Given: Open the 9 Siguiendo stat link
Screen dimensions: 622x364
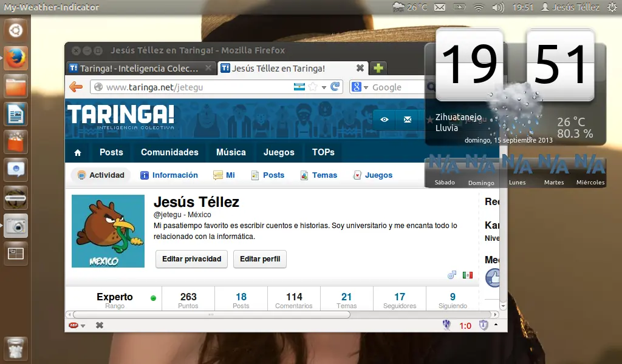Looking at the screenshot, I should (453, 301).
